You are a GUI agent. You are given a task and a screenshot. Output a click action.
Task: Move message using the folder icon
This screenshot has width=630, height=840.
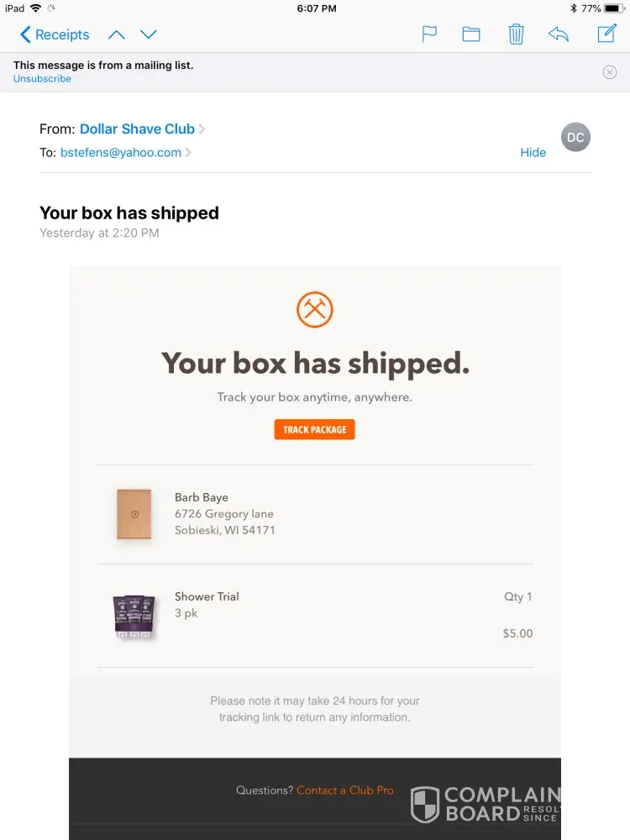click(x=471, y=34)
